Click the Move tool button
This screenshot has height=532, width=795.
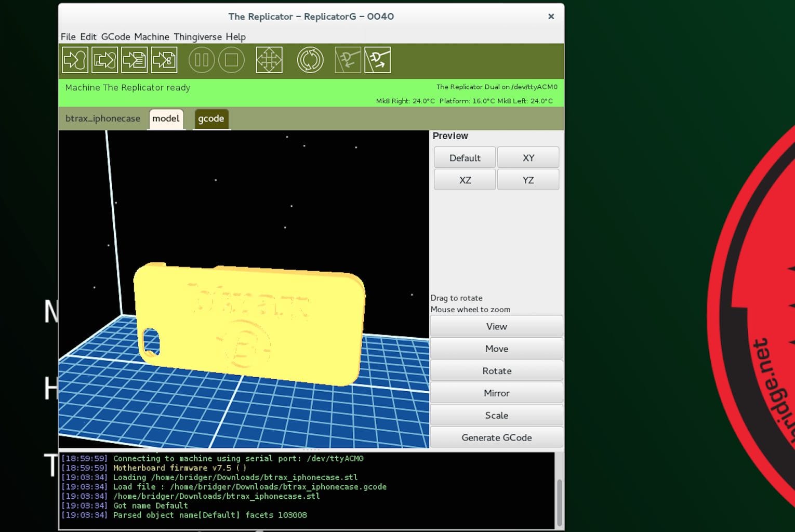point(496,349)
